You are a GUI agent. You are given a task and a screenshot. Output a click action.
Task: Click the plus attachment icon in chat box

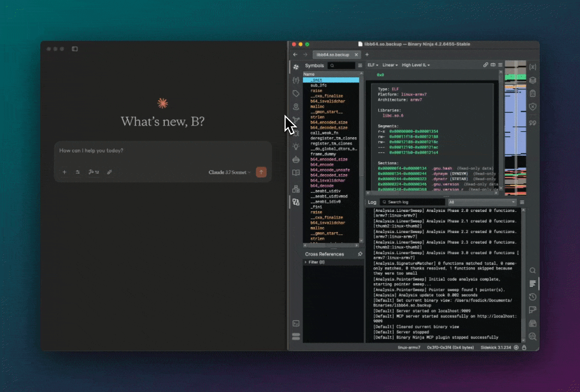pos(64,172)
